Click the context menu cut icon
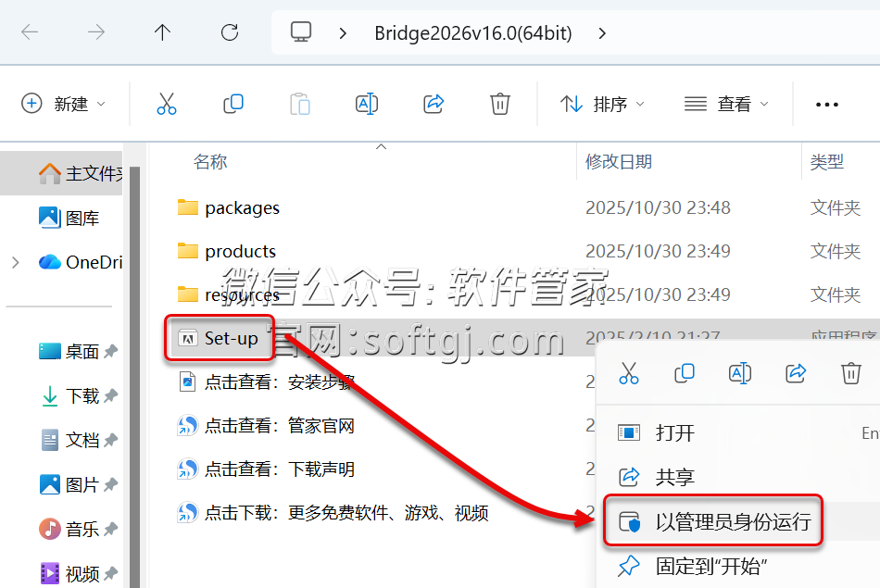Viewport: 880px width, 588px height. [x=629, y=373]
